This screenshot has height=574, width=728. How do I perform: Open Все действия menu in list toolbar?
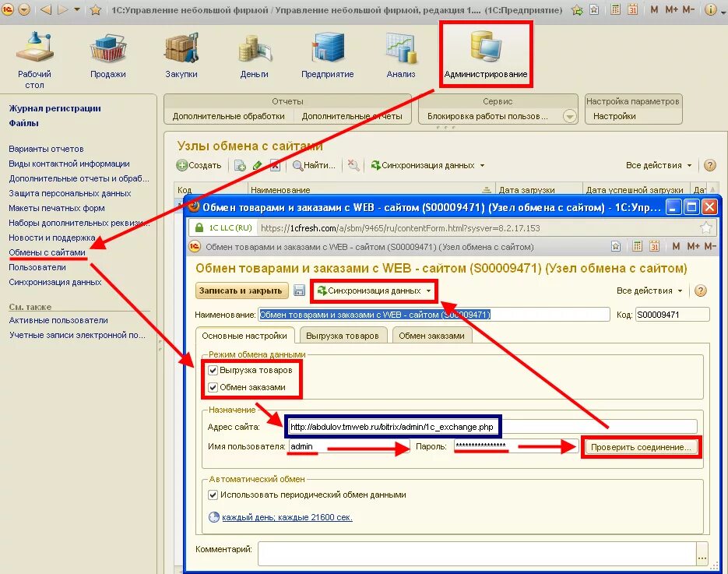pos(659,165)
